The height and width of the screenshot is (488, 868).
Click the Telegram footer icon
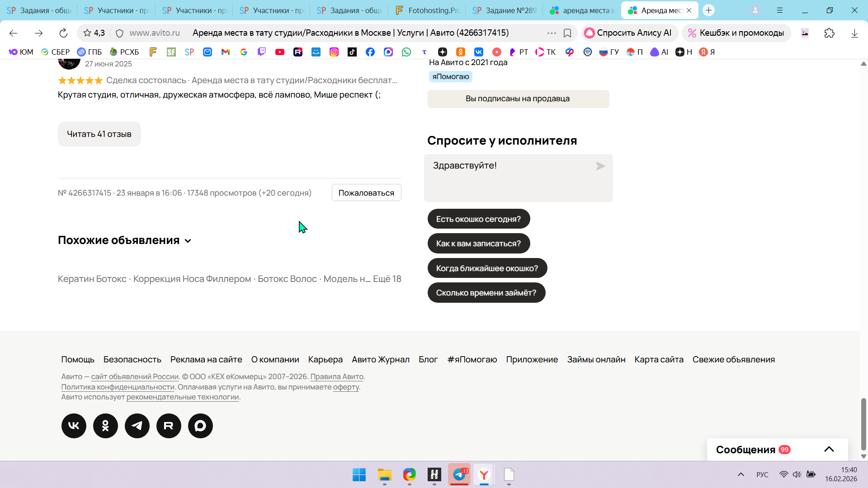pyautogui.click(x=137, y=426)
